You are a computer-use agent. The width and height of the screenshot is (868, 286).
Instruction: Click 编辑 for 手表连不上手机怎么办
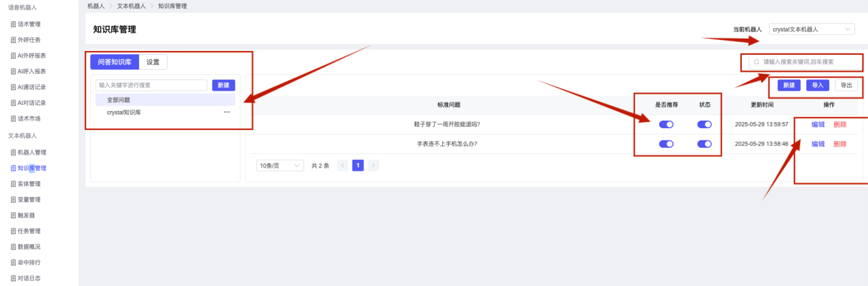coord(818,144)
